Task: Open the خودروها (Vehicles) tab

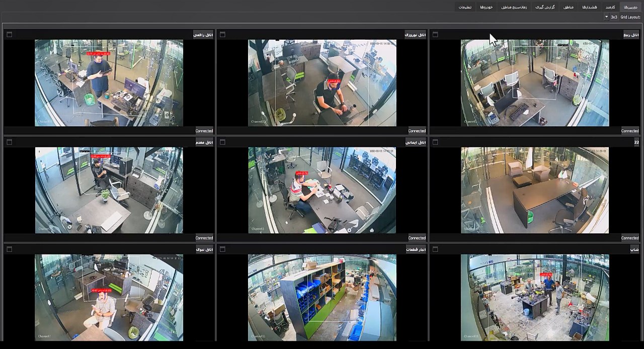Action: pyautogui.click(x=486, y=7)
